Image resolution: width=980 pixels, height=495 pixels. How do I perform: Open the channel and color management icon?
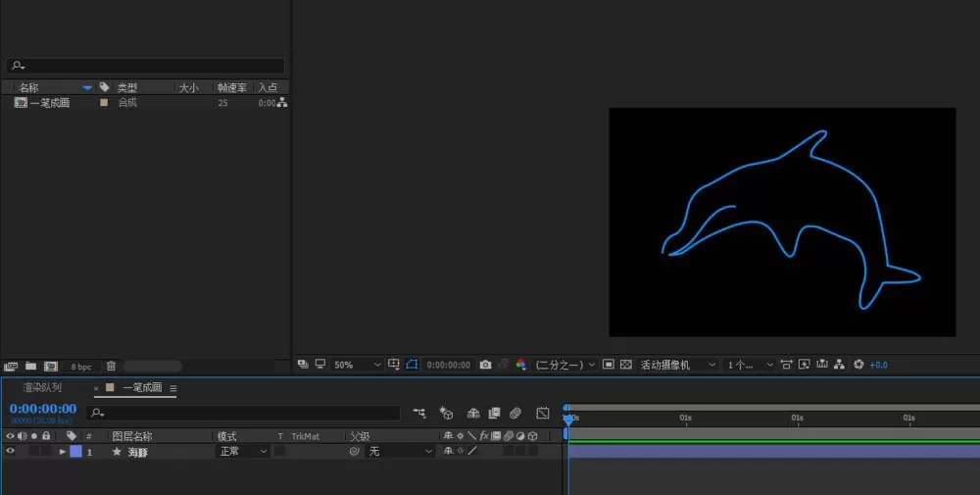tap(520, 365)
